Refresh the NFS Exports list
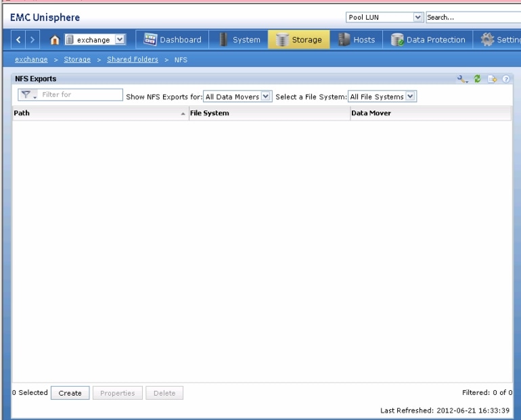 478,79
